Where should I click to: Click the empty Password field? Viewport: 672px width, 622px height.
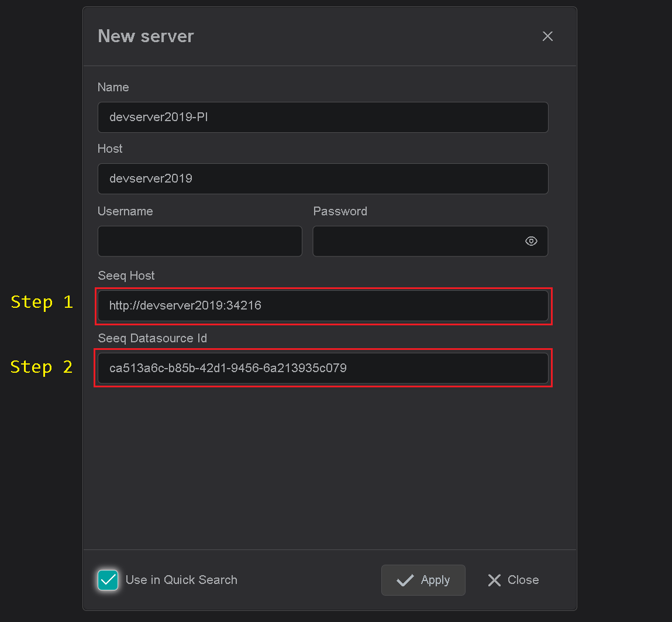pyautogui.click(x=430, y=241)
